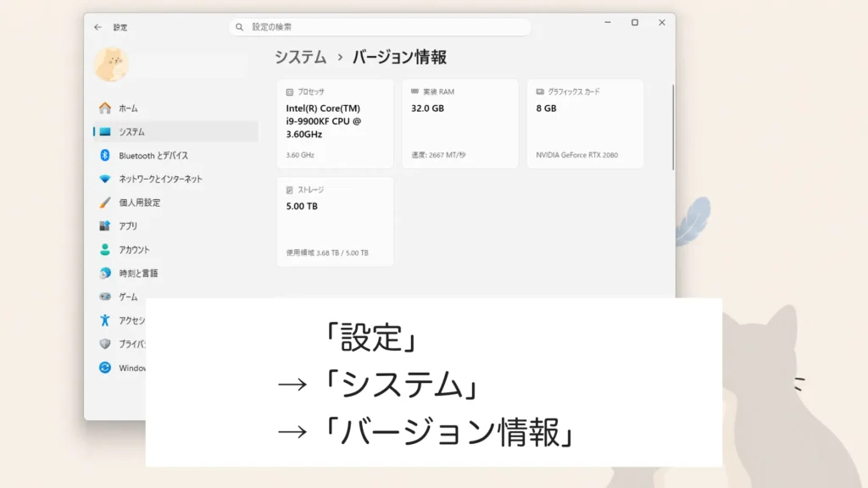Screen dimensions: 868x488
Task: Click the ホーム house icon
Action: pyautogui.click(x=104, y=108)
